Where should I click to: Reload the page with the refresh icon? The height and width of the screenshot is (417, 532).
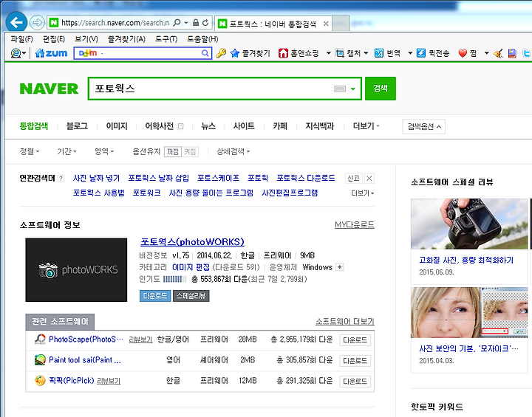[205, 23]
